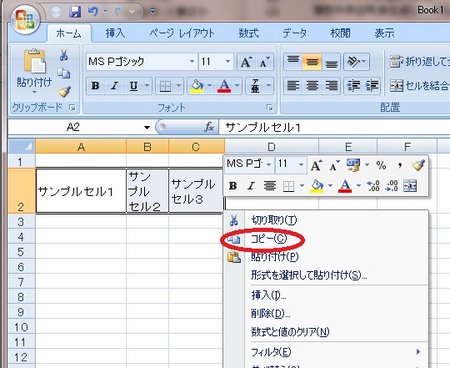Apply ribbon yellow fill color bucket
Image resolution: width=450 pixels, height=368 pixels.
coord(197,86)
